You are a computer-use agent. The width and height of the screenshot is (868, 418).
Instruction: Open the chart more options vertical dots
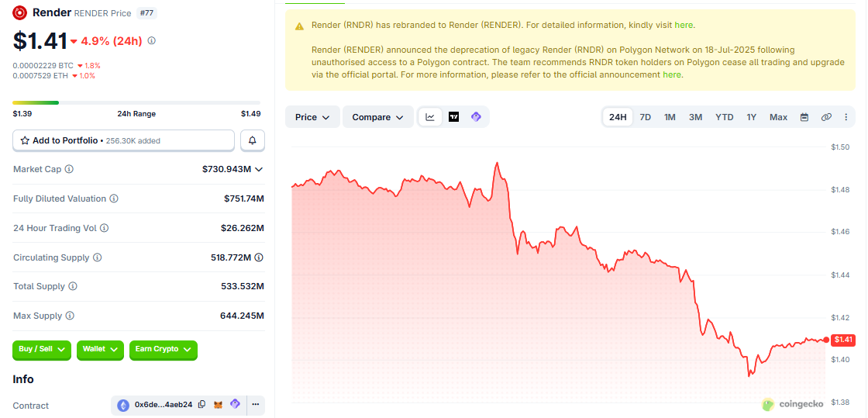click(846, 117)
